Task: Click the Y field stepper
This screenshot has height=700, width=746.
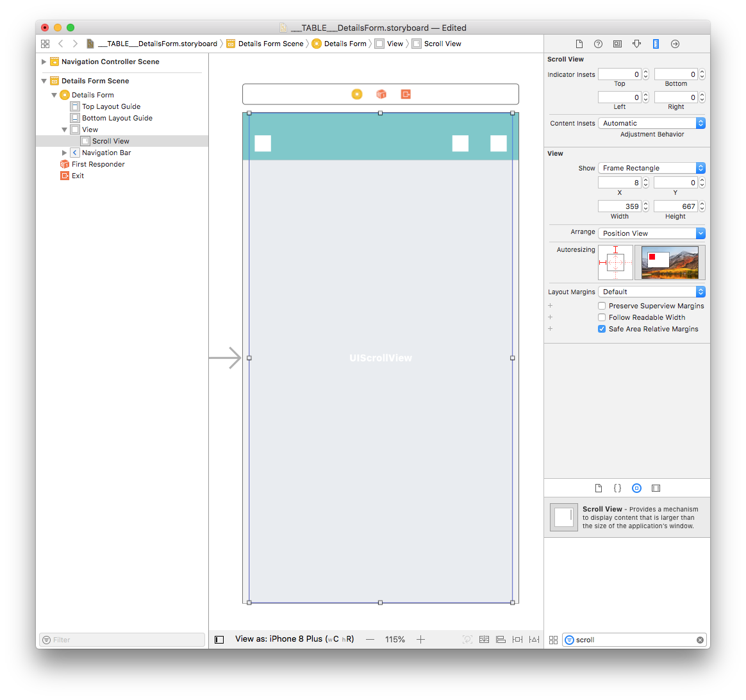Action: (702, 183)
